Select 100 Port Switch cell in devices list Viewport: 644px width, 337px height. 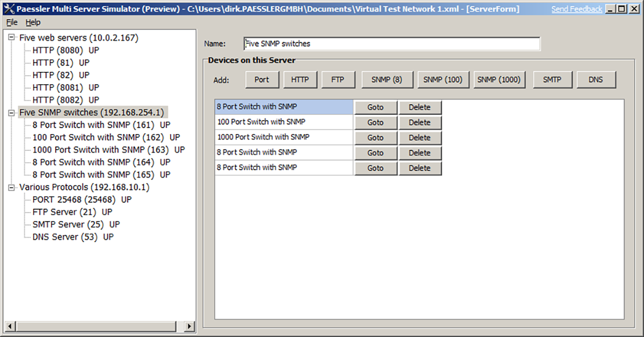point(284,122)
